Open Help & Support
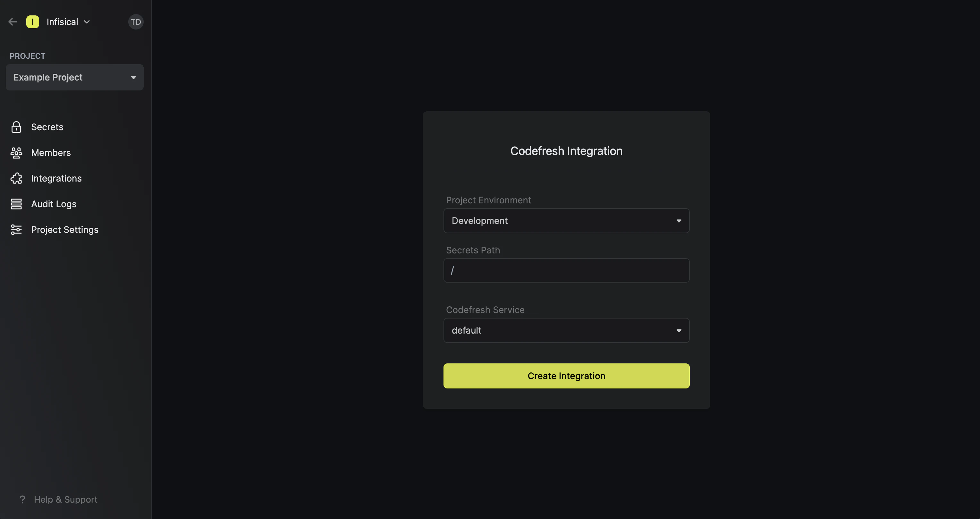980x519 pixels. [65, 499]
